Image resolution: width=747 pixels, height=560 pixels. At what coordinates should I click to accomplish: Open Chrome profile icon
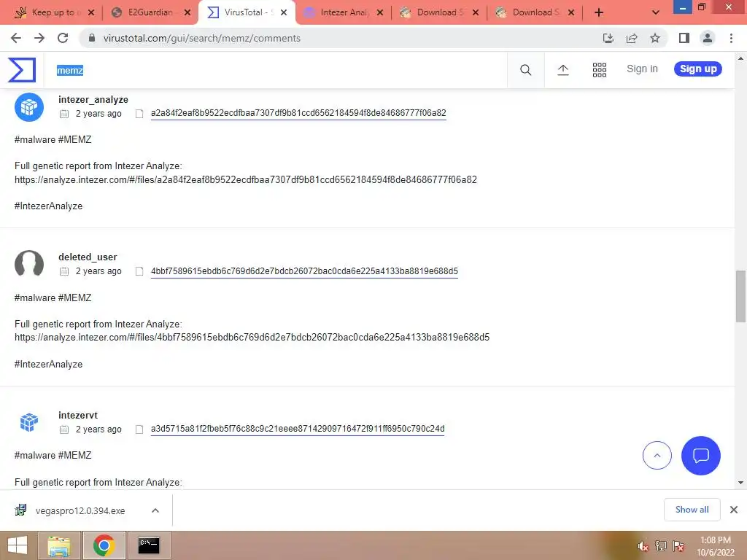708,38
